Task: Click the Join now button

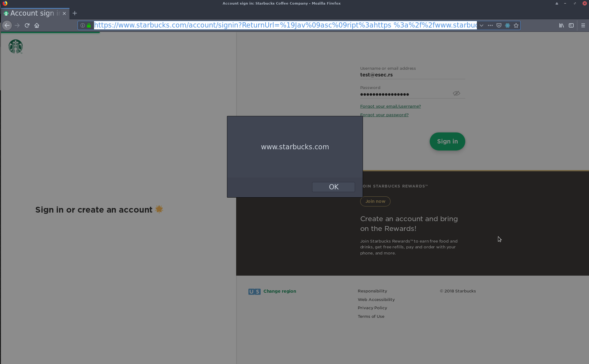Action: pyautogui.click(x=375, y=201)
